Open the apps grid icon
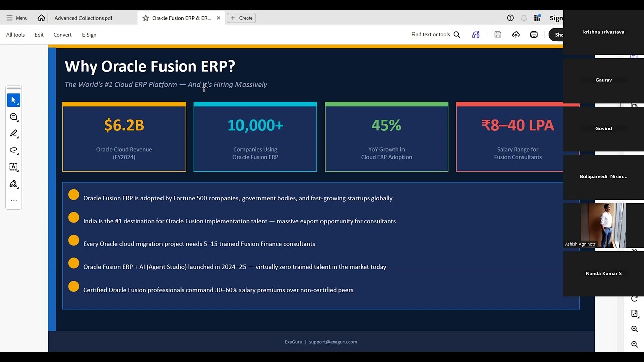 coord(537,18)
